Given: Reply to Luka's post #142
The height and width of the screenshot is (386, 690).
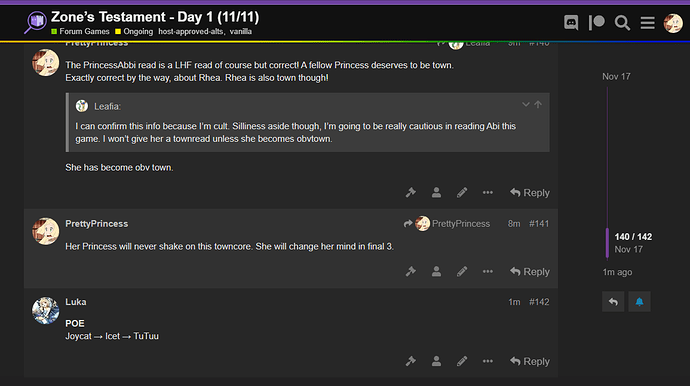Looking at the screenshot, I should click(x=530, y=361).
